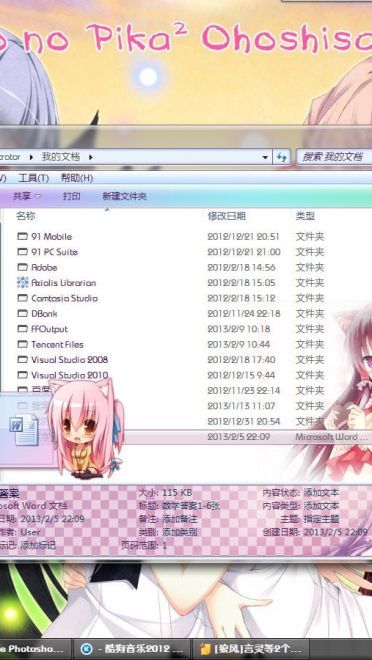Click date 2012/11/23 22:14
Screen dimensions: 372x660
tap(244, 390)
